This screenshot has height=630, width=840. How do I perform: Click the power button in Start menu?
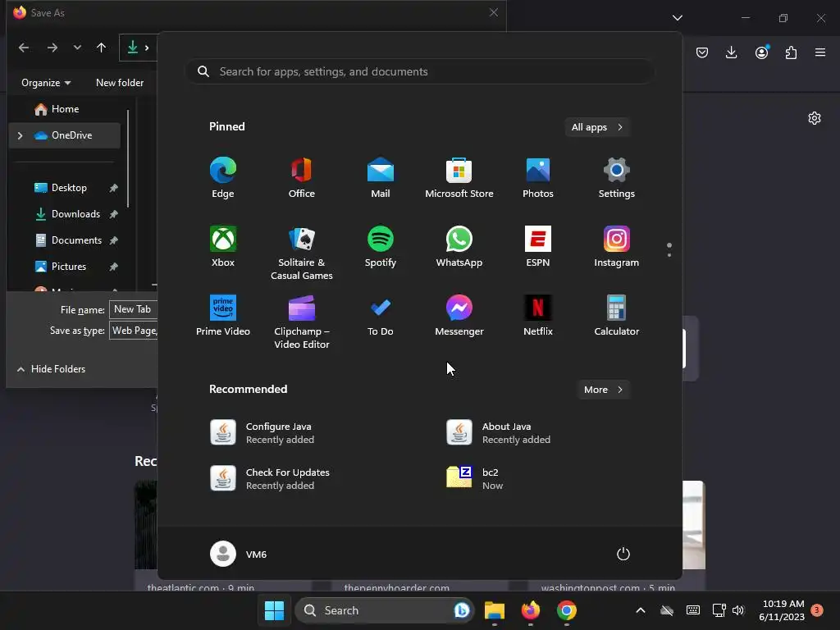(623, 554)
